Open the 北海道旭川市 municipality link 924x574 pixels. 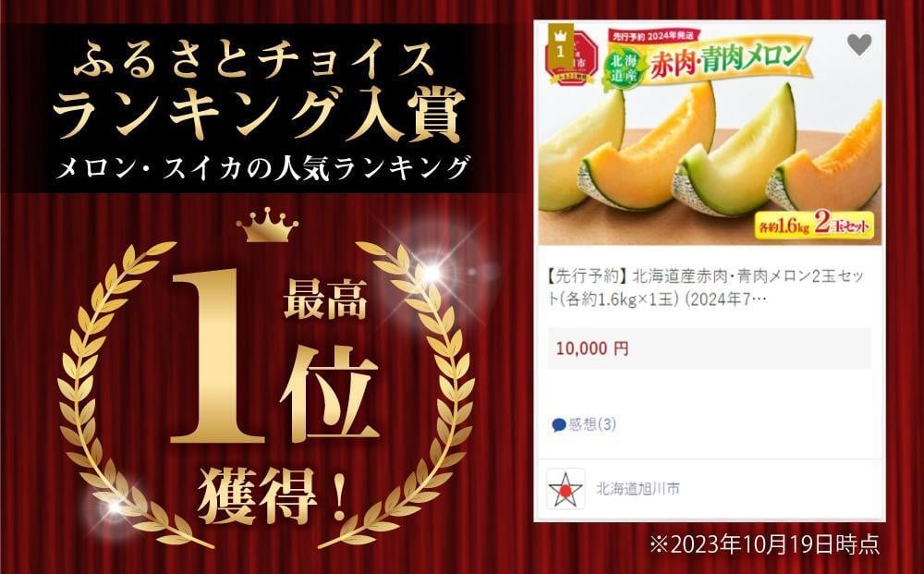point(638,489)
